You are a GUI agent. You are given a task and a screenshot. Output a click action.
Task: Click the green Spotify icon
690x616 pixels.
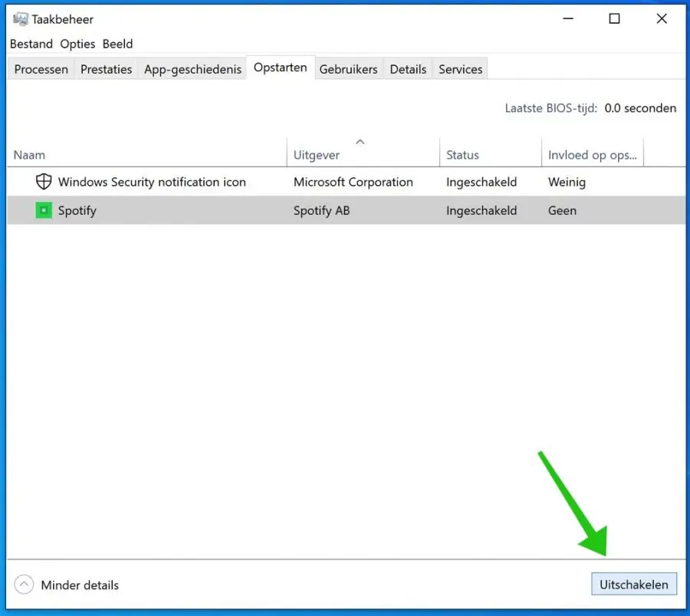(44, 210)
